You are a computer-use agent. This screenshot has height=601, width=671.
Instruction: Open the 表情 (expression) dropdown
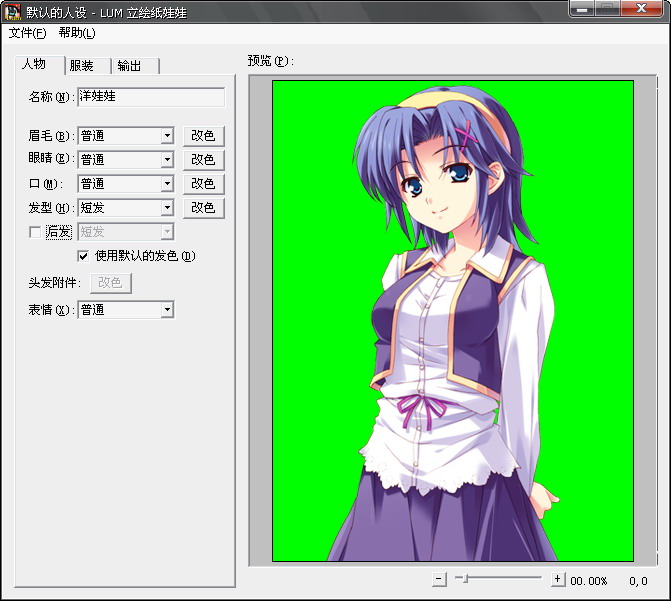(x=167, y=310)
